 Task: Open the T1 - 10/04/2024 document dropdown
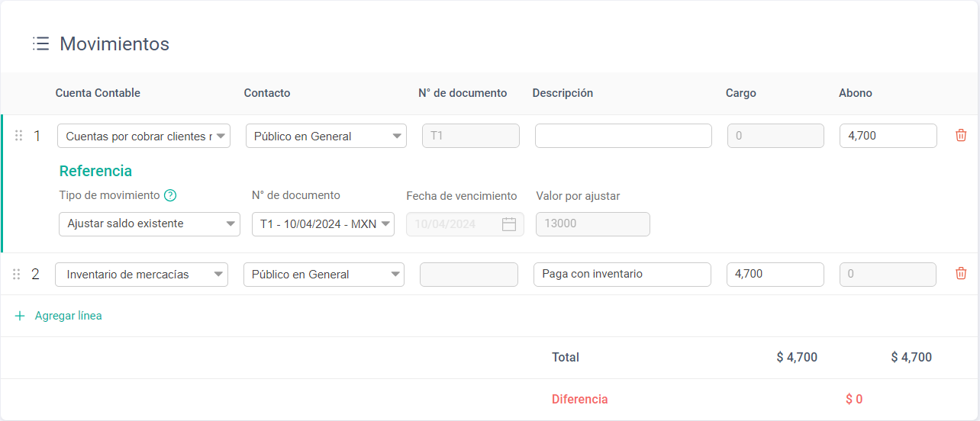tap(323, 224)
